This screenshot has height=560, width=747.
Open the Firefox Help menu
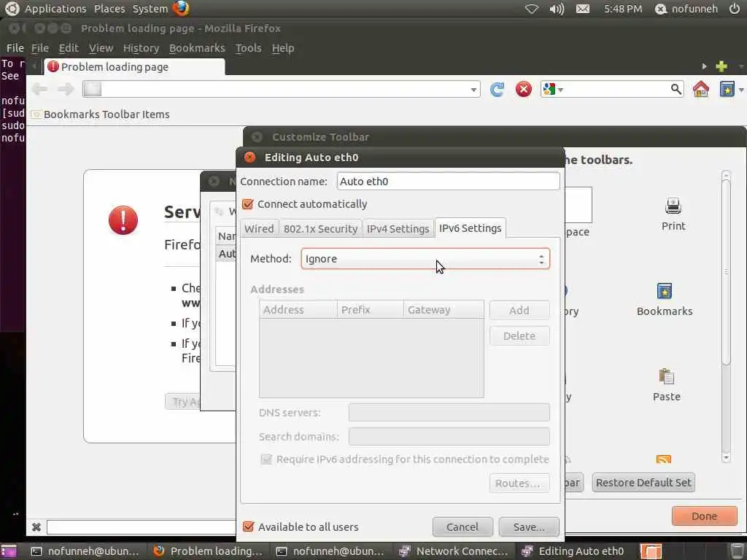283,48
